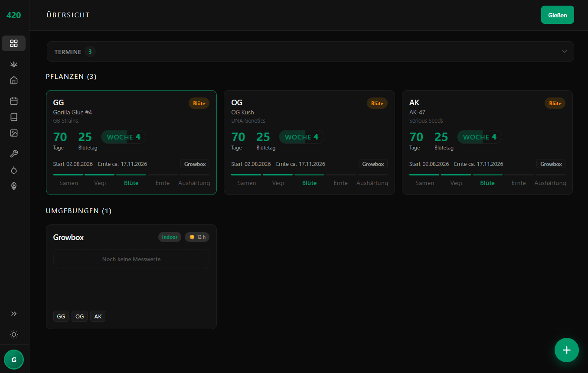This screenshot has width=588, height=373.
Task: Select the OG chip in Growbox card
Action: click(80, 316)
